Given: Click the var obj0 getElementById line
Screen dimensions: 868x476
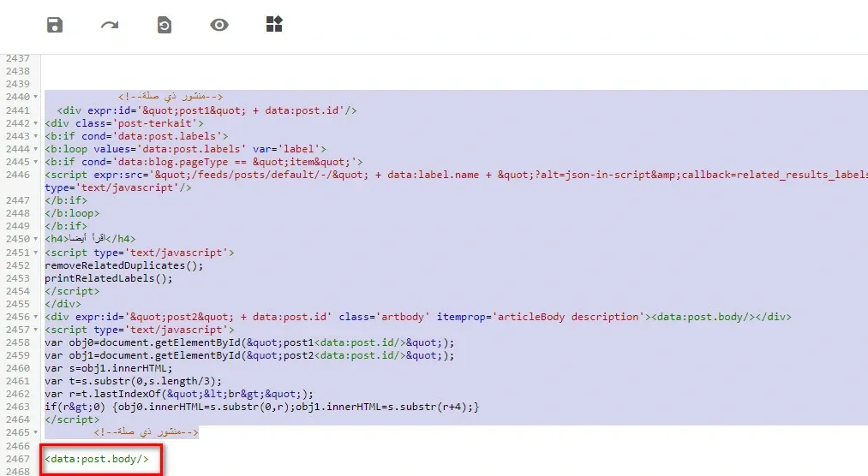Looking at the screenshot, I should click(249, 342).
